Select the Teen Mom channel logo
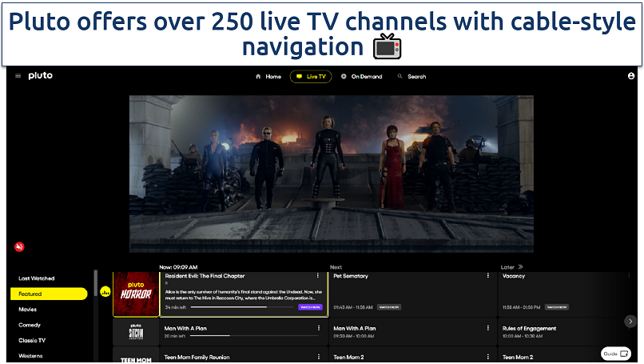644x364 pixels. [x=136, y=357]
